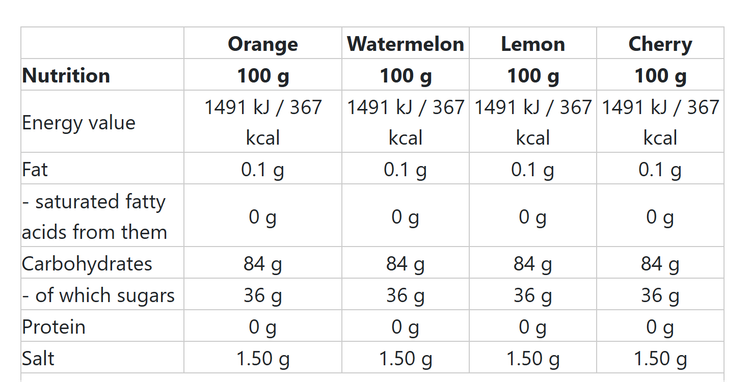
Task: Click Watermelon salt 1.50 g cell
Action: 406,359
